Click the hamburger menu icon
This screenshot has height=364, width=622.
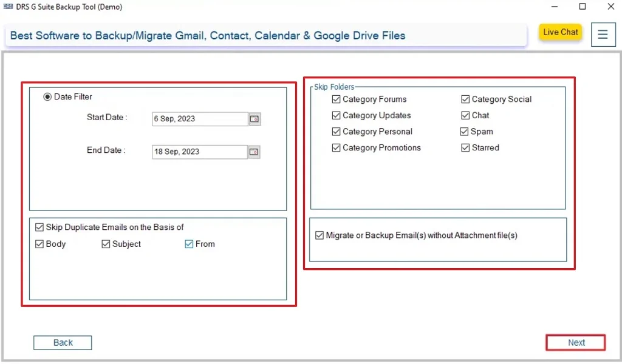click(603, 35)
